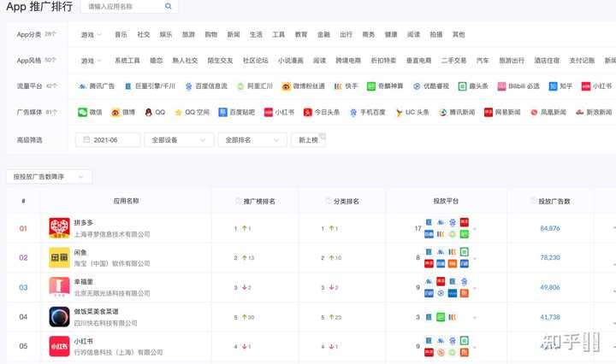Viewport: 616px width, 364px height.
Task: Select 跨境电商 App style
Action: coord(348,61)
